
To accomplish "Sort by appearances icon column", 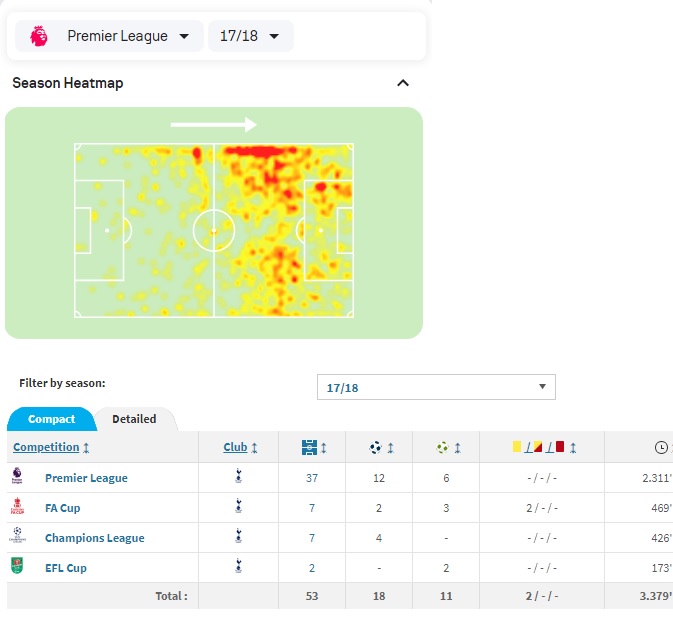I will pyautogui.click(x=313, y=448).
